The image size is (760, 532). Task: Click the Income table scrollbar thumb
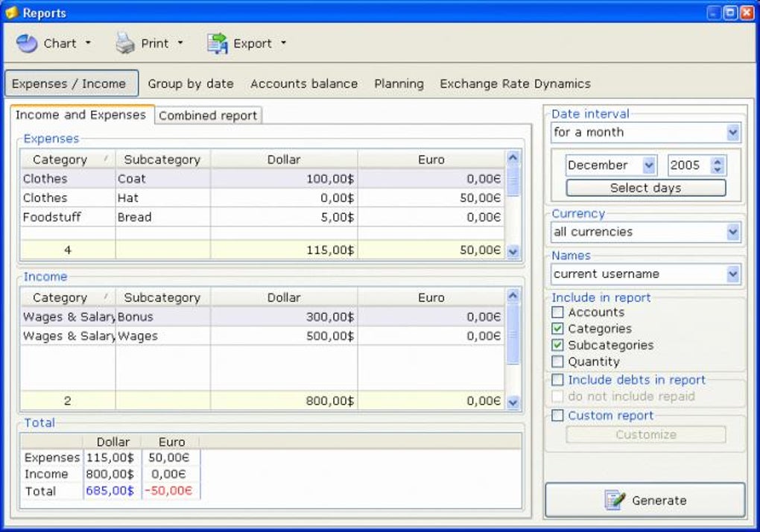[x=513, y=335]
